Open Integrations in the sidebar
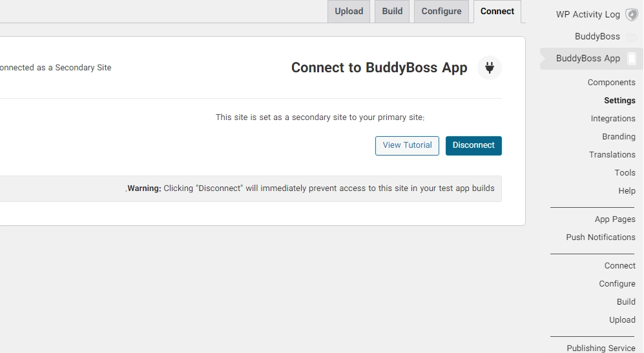This screenshot has height=353, width=644. [x=613, y=119]
